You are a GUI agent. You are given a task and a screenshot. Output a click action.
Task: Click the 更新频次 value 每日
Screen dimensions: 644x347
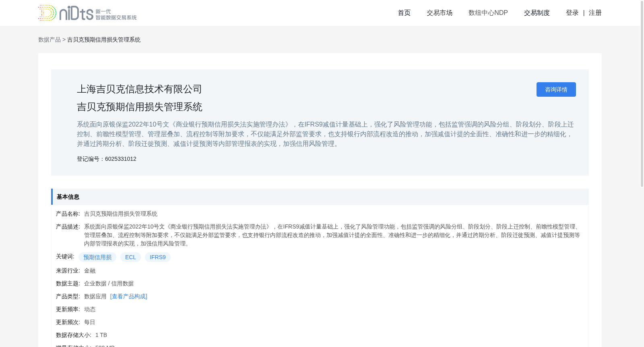90,322
